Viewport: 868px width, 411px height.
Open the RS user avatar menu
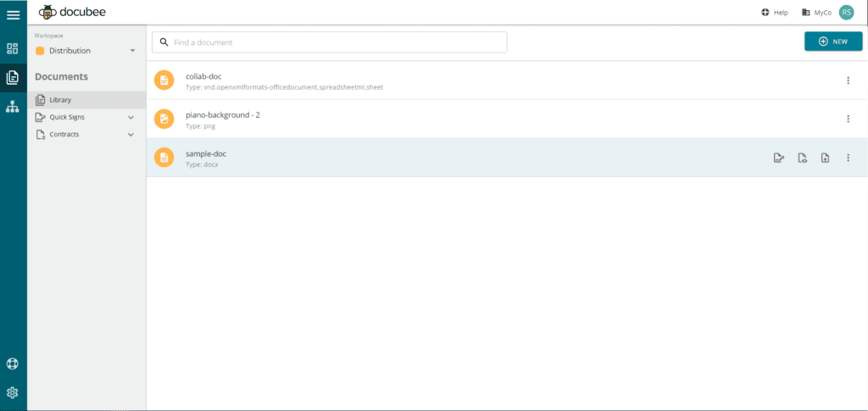click(x=846, y=13)
